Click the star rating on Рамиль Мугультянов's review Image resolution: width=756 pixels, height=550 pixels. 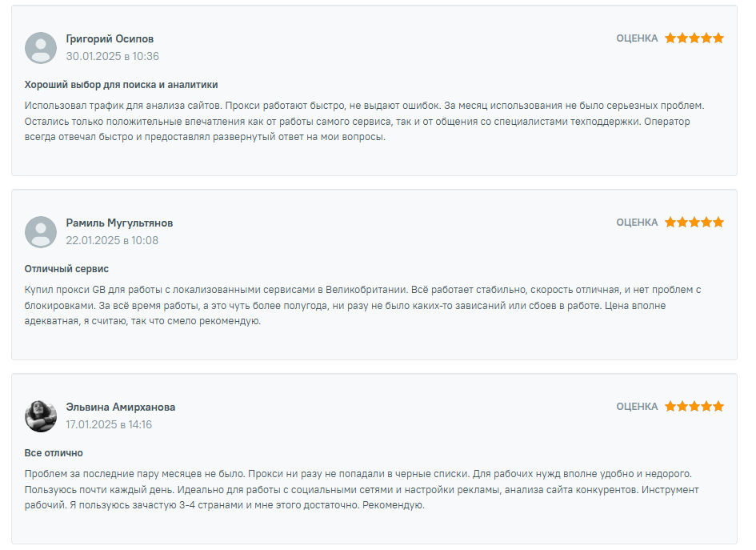pos(694,223)
